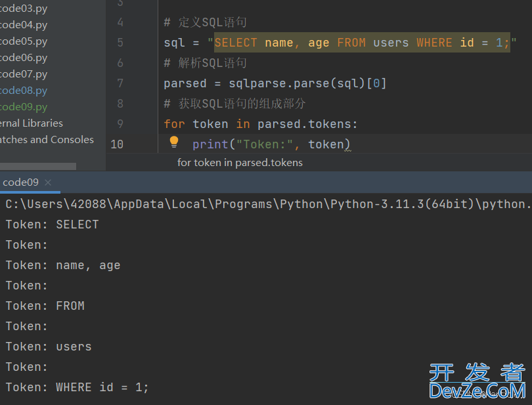The width and height of the screenshot is (532, 405).
Task: Click line number 9 in gutter
Action: click(120, 124)
